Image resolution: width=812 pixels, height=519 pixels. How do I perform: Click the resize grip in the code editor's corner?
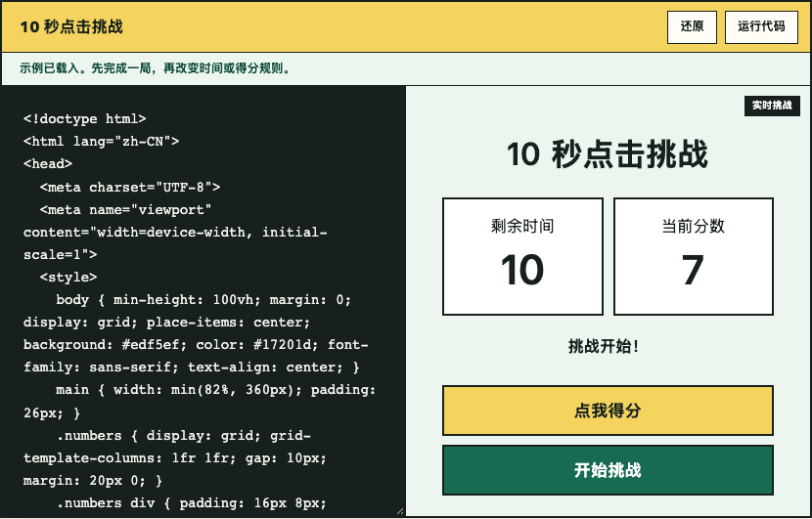[400, 511]
